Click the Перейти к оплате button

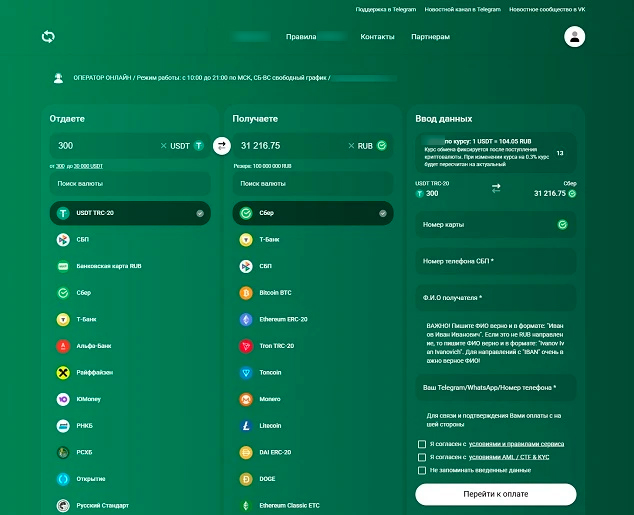coord(496,494)
